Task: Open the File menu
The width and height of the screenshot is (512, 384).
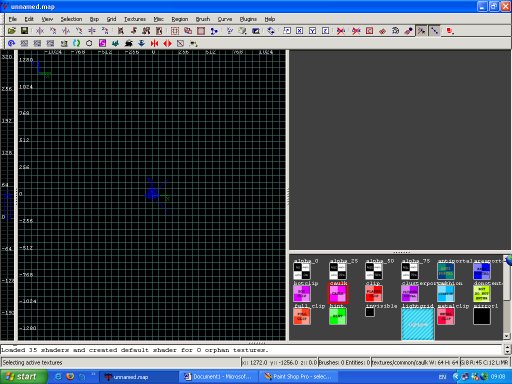Action: [x=13, y=19]
